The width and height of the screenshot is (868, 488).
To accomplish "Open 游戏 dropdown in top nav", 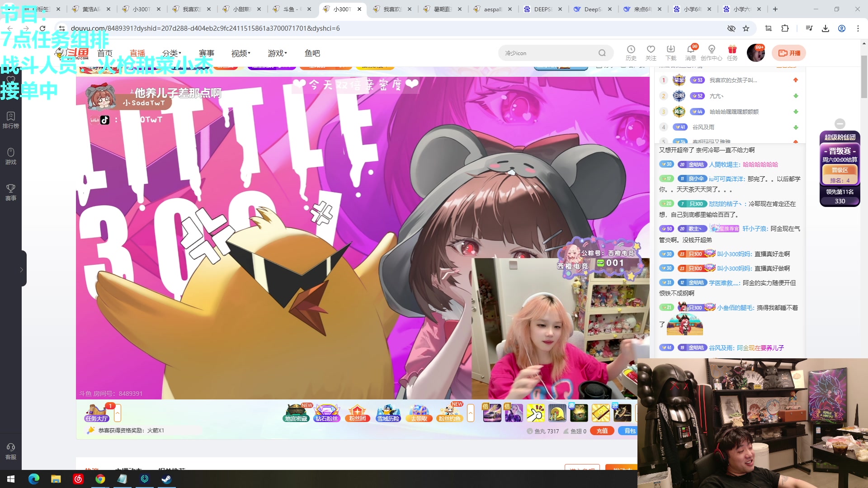I will [x=277, y=53].
